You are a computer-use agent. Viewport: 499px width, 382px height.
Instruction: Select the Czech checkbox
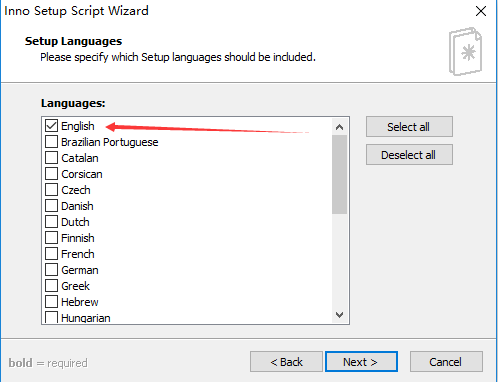pos(51,190)
